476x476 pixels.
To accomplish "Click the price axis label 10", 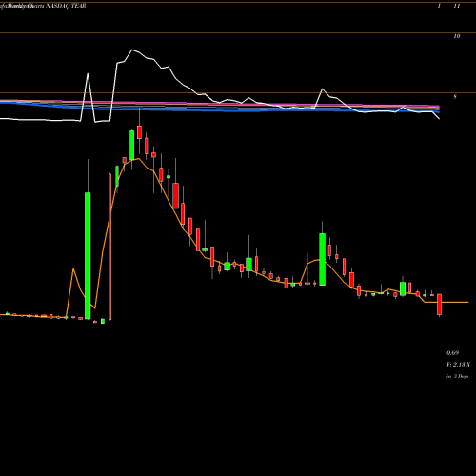I will tap(457, 36).
